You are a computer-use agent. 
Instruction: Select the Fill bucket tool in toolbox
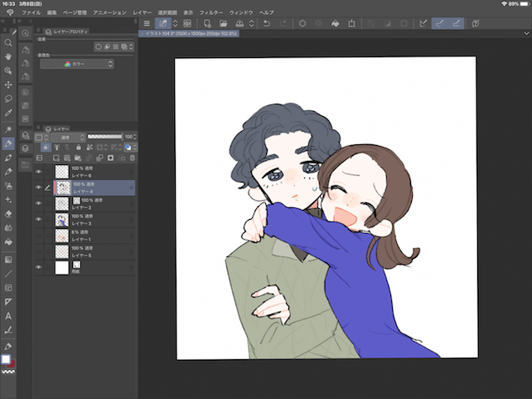pos(8,241)
